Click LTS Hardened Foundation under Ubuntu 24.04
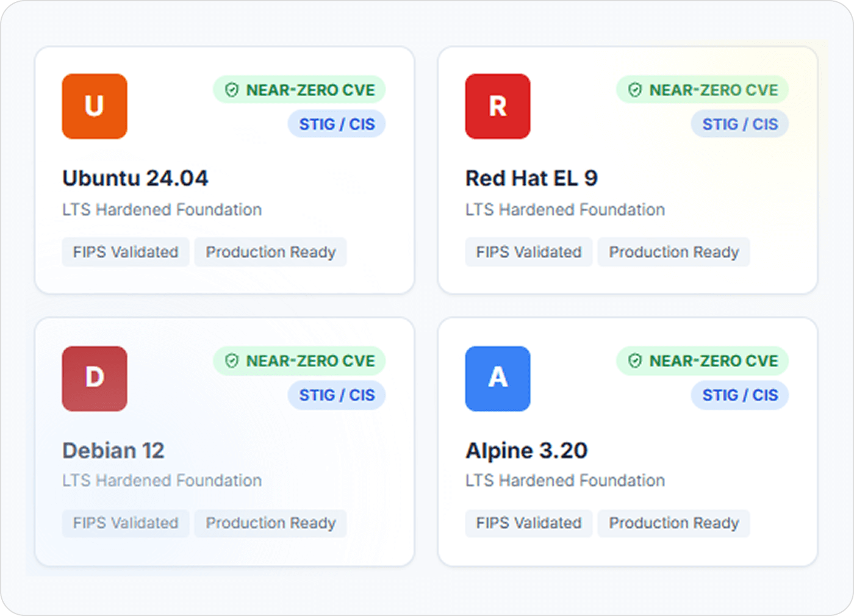Screen dimensions: 854x616 pyautogui.click(x=162, y=210)
